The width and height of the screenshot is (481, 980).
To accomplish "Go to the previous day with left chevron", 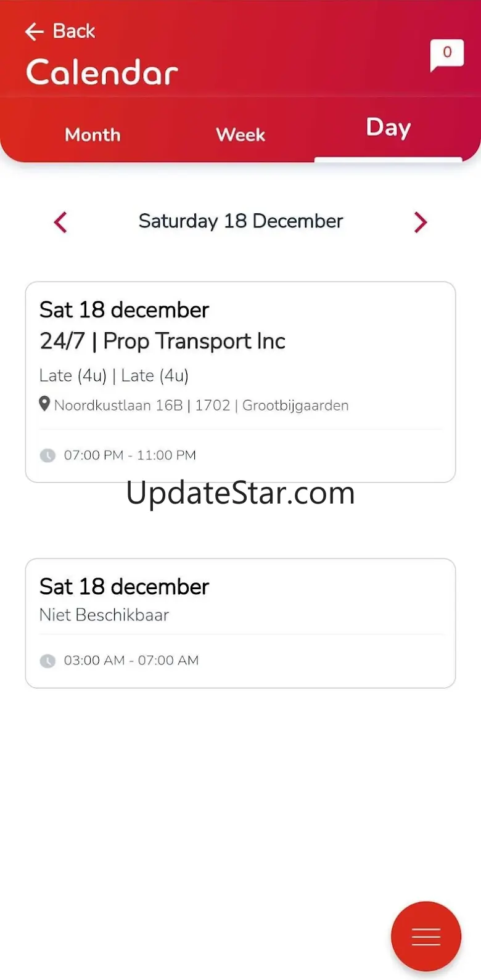I will [60, 222].
